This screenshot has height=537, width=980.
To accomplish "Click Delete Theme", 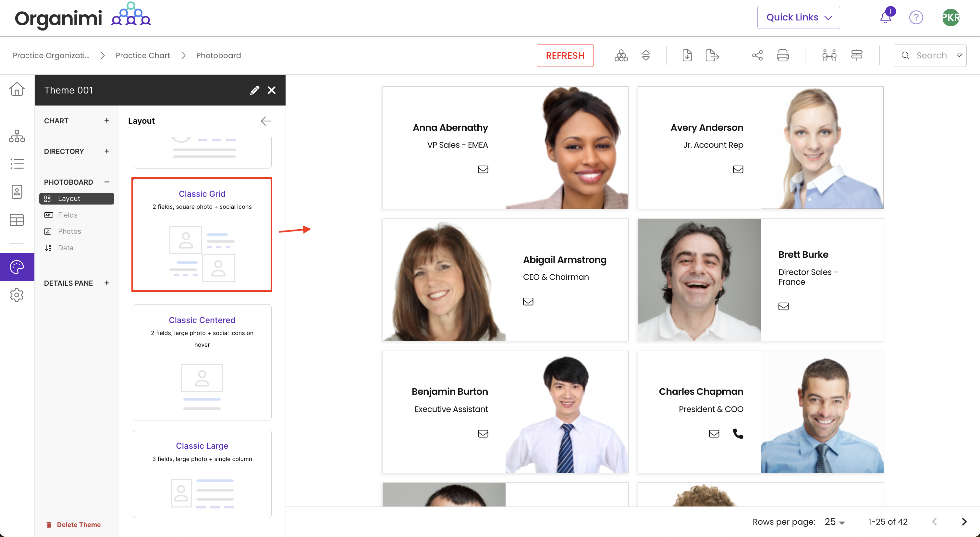I will pos(73,524).
